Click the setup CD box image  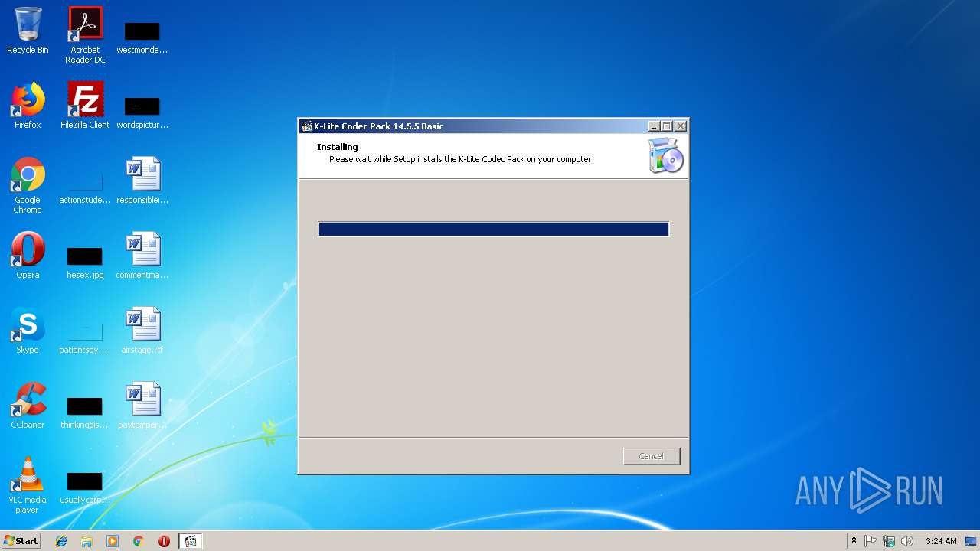point(665,156)
